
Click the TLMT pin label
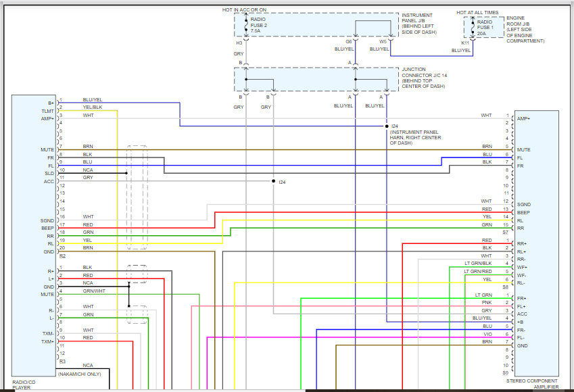pyautogui.click(x=47, y=112)
